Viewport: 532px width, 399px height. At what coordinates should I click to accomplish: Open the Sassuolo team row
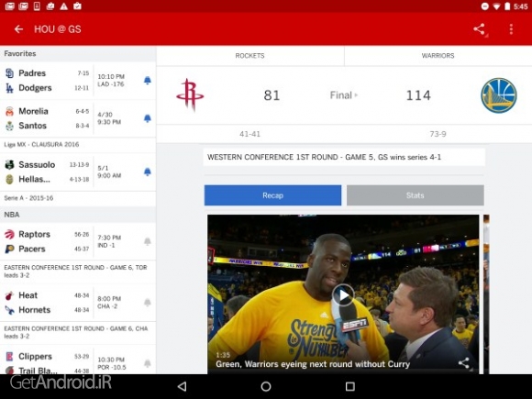(47, 165)
